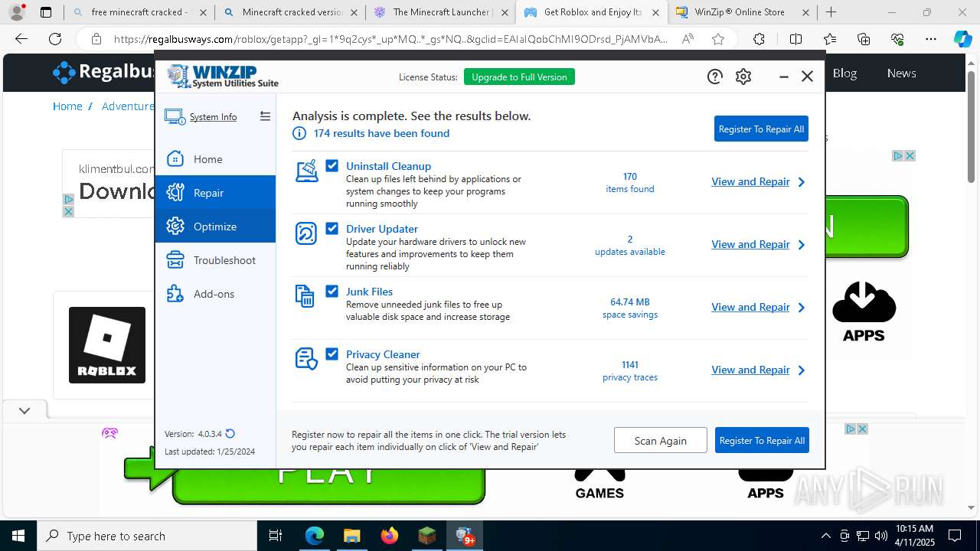Uncheck Driver Updater checkbox
This screenshot has width=980, height=551.
pos(332,228)
